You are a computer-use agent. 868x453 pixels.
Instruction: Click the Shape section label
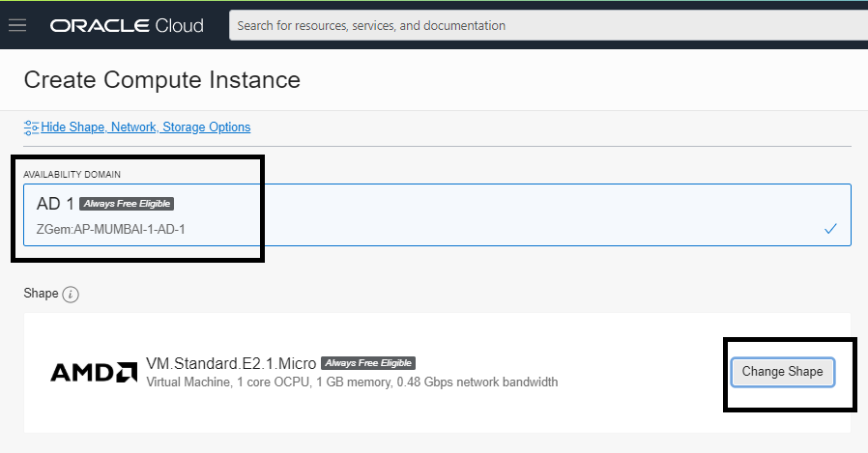tap(41, 294)
